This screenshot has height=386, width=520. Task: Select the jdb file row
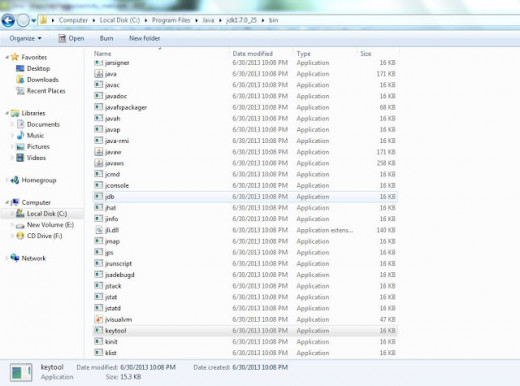coord(245,197)
